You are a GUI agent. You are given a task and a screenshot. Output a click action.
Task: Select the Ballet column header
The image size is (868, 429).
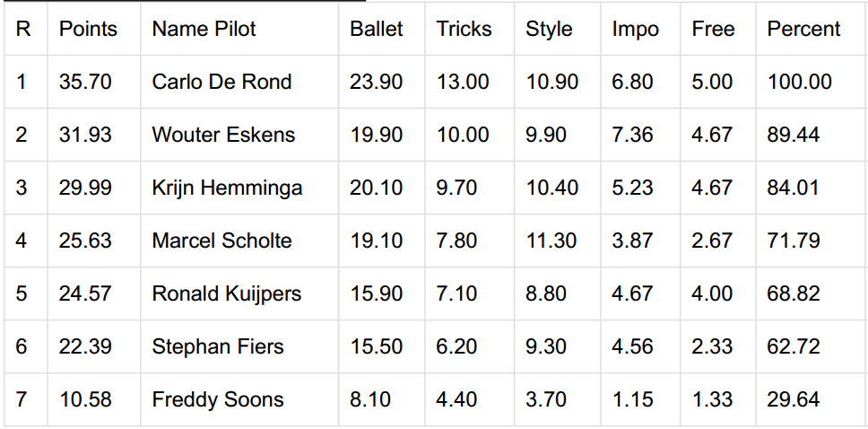point(381,29)
